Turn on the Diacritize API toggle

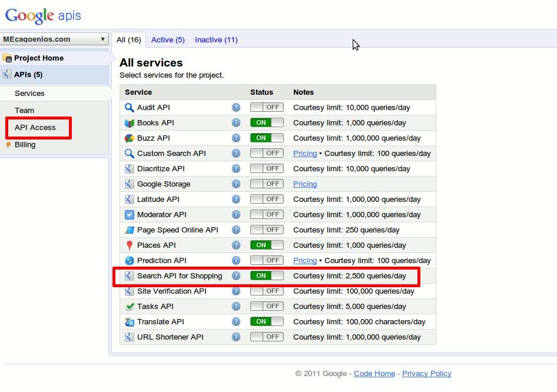(267, 168)
